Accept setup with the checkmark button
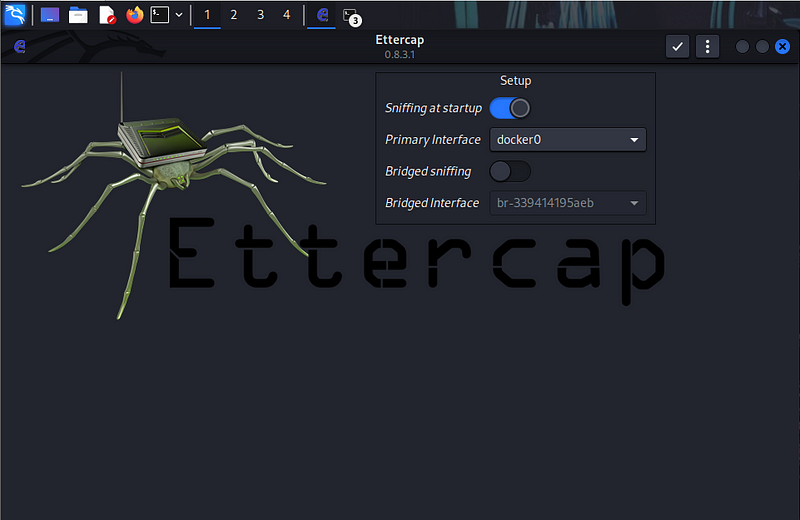 point(677,47)
